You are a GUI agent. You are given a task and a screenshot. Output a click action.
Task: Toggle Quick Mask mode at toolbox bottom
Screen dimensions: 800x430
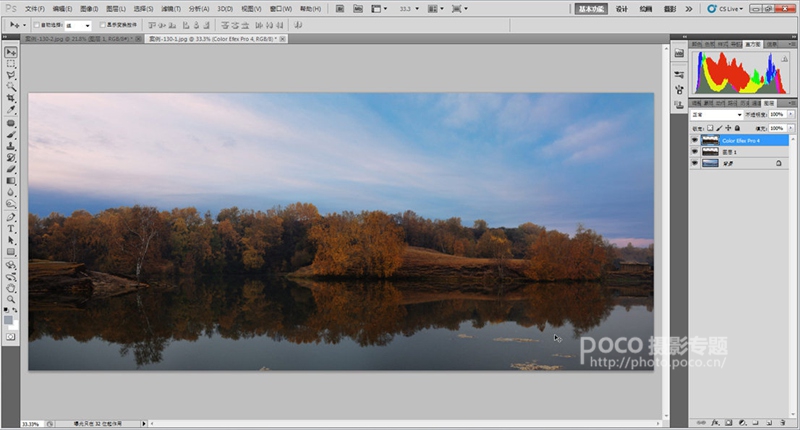(x=11, y=337)
